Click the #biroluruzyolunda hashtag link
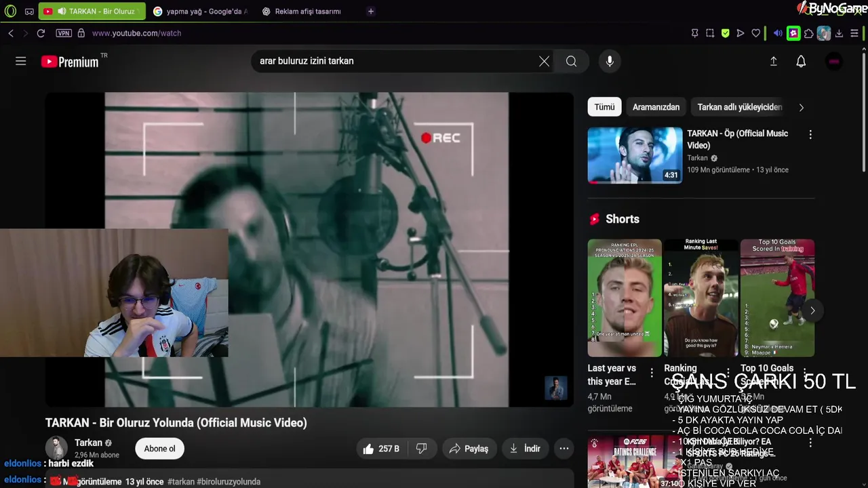Screen dimensions: 868x488 tap(229, 482)
